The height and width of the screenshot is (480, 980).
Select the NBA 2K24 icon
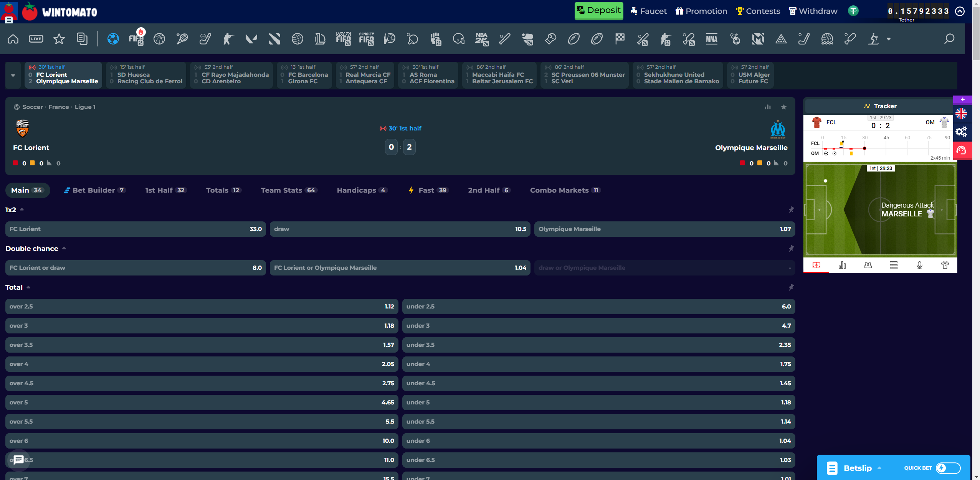482,39
